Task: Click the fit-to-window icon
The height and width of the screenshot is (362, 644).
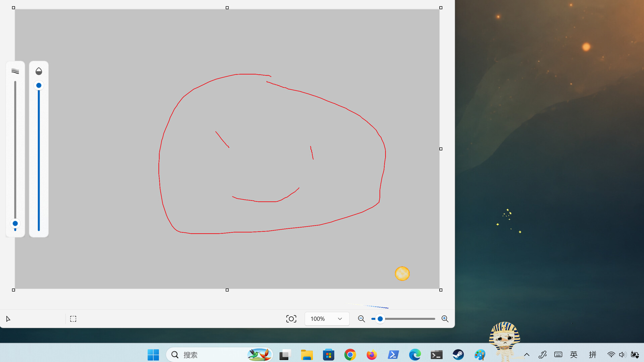Action: coord(291,319)
